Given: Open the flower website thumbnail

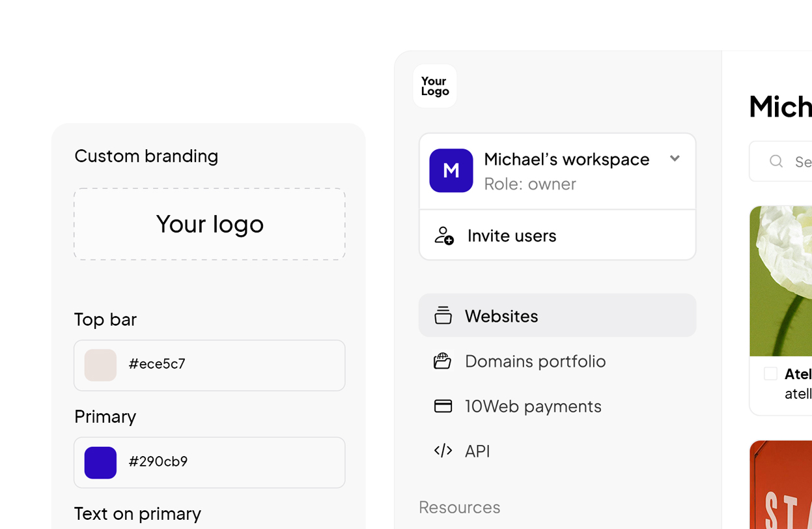Looking at the screenshot, I should click(781, 281).
